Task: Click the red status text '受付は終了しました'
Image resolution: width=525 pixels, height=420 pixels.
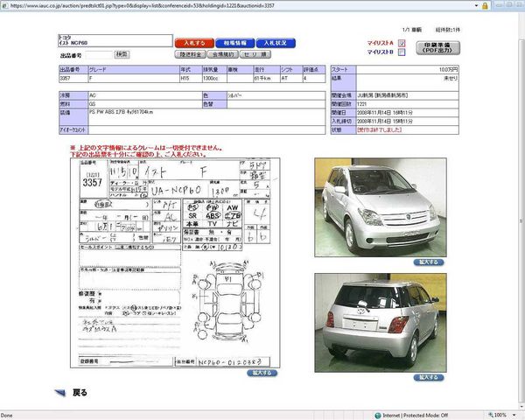Action: (380, 129)
